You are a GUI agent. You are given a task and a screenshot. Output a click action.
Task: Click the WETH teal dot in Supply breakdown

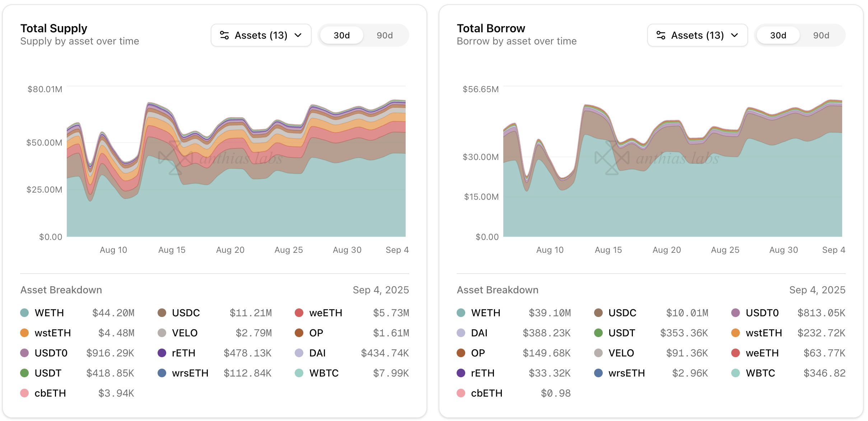click(x=24, y=313)
